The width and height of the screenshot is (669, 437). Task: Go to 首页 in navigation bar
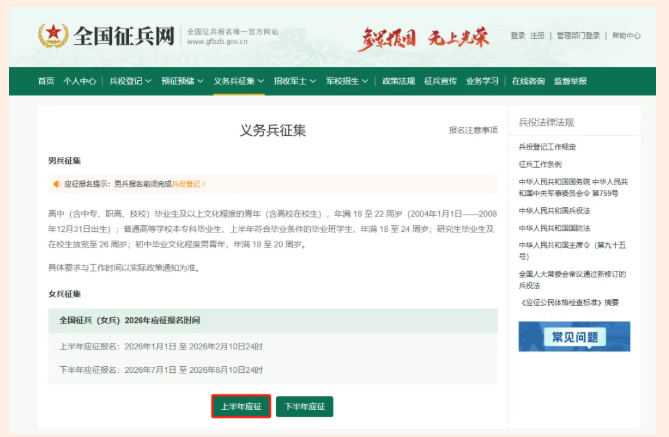(x=46, y=81)
